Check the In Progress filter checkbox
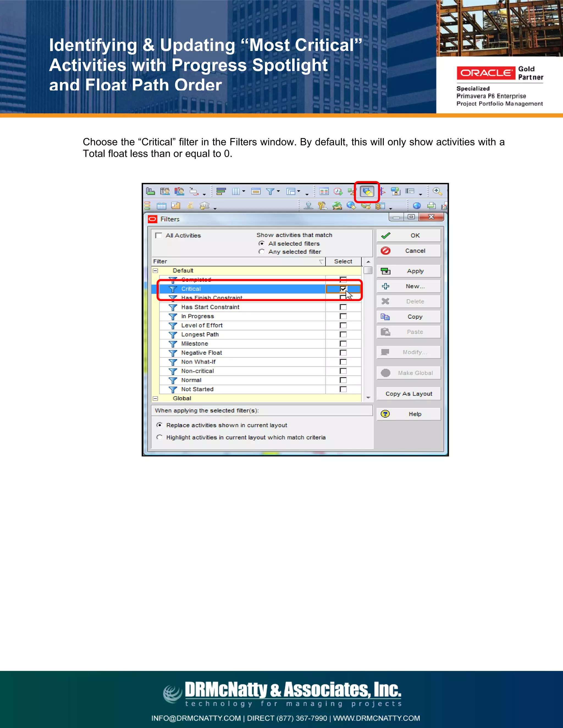563x728 pixels. click(x=343, y=316)
